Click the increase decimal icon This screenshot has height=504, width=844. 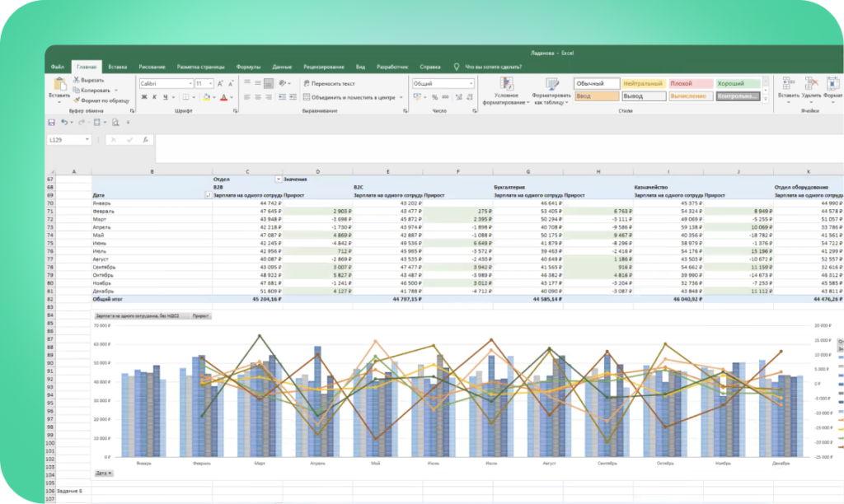coord(458,97)
